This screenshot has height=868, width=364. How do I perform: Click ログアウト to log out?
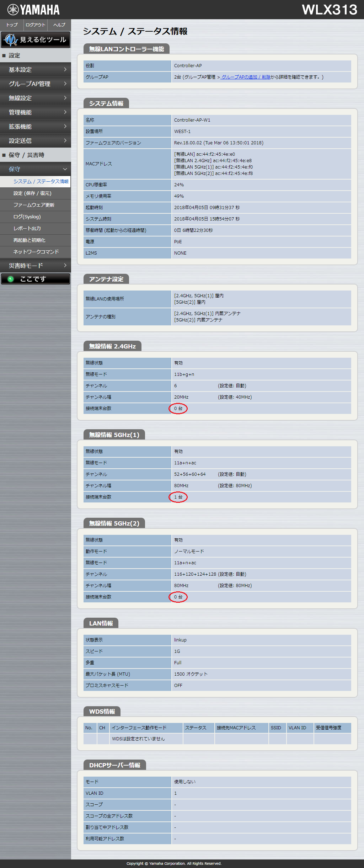pos(36,25)
